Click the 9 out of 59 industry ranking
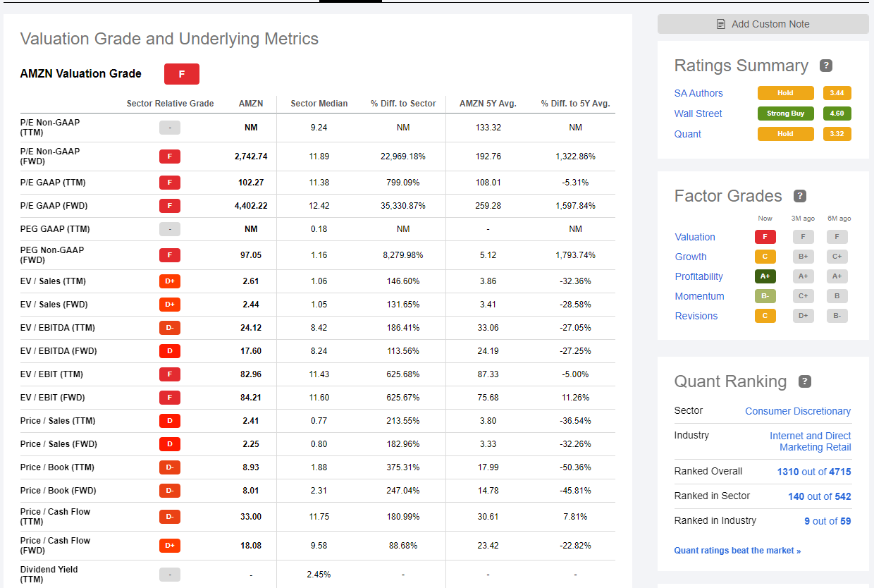874x588 pixels. click(x=827, y=521)
